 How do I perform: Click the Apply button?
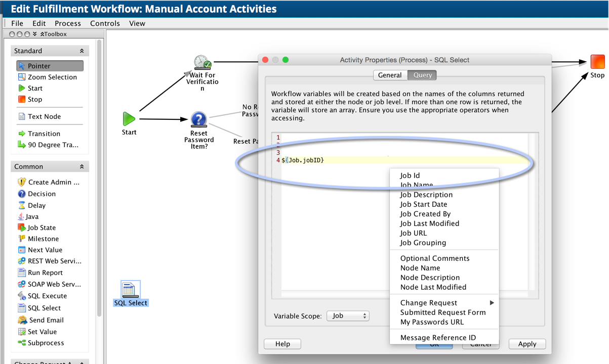(527, 344)
